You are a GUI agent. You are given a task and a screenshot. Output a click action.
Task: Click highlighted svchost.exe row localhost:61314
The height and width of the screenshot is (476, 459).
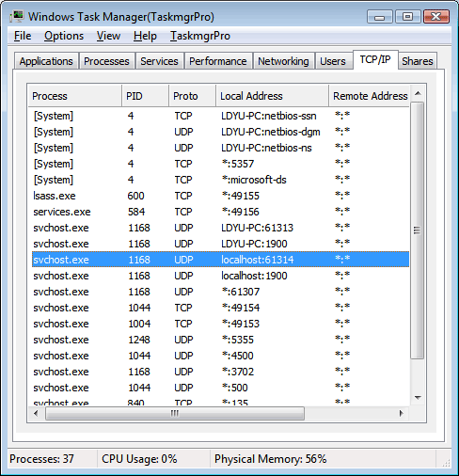[220, 260]
